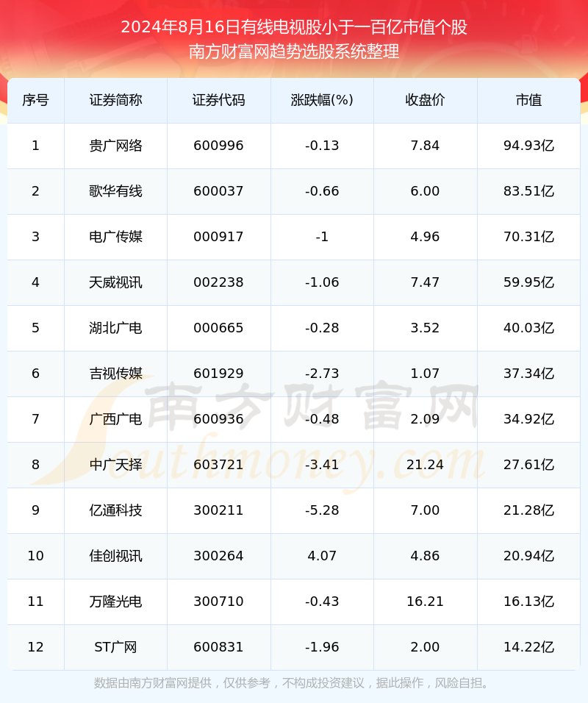The height and width of the screenshot is (703, 588).
Task: Click change percent -2.73
Action: point(322,374)
